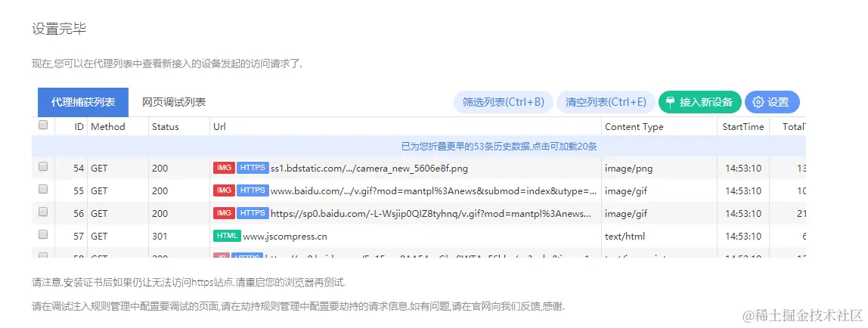Click the IMG tag on row 54
This screenshot has height=328, width=868.
click(224, 168)
